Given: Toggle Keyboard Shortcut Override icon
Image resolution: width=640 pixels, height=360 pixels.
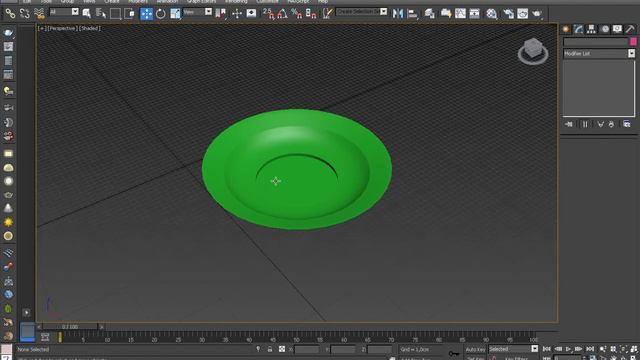Looking at the screenshot, I should coord(251,14).
